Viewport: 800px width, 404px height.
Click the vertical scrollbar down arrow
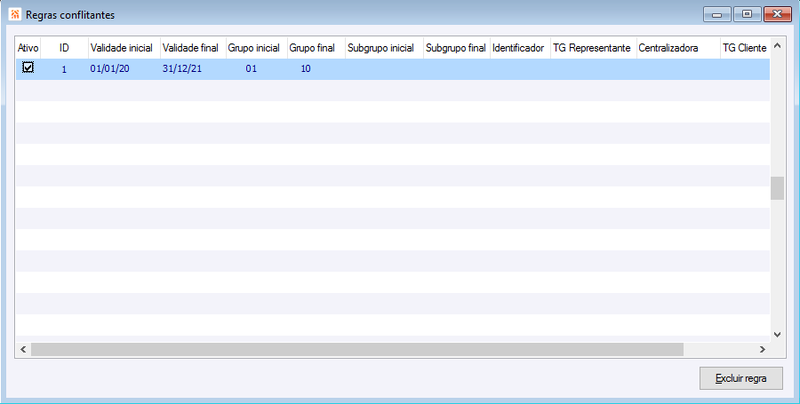pyautogui.click(x=777, y=335)
